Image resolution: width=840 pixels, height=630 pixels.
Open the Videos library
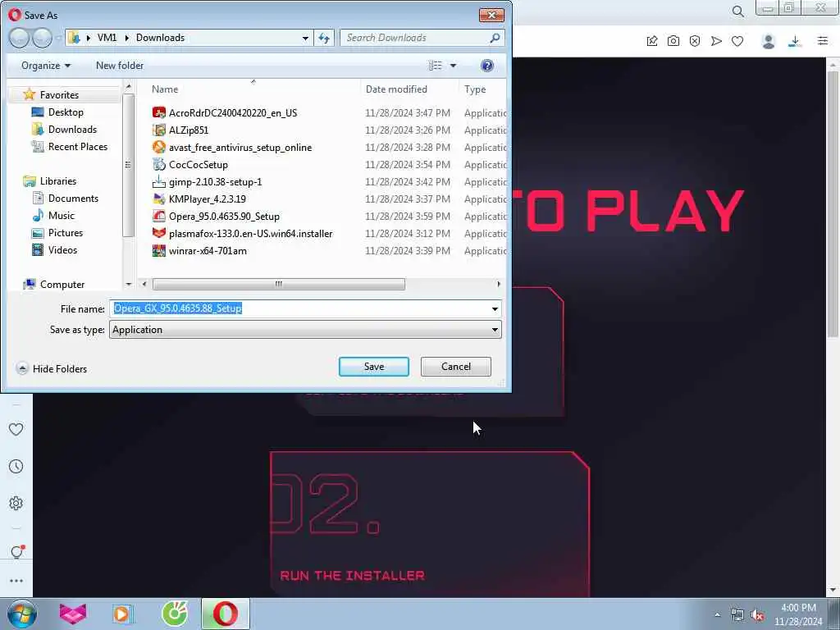[x=62, y=249]
